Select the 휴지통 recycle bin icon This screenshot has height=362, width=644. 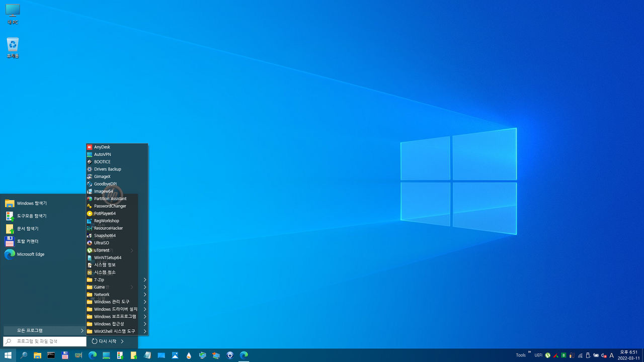pyautogui.click(x=13, y=48)
